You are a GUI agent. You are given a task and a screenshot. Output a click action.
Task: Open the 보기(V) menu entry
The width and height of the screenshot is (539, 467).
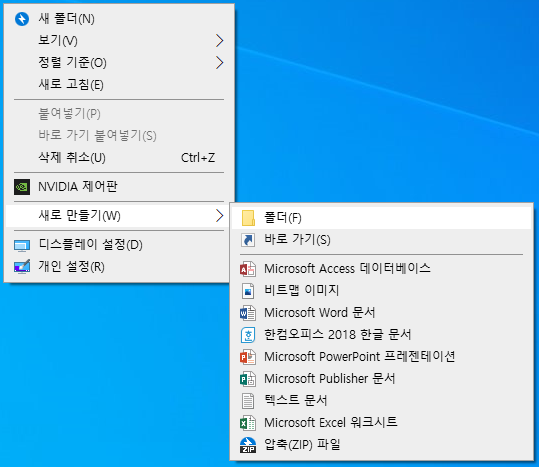point(119,41)
